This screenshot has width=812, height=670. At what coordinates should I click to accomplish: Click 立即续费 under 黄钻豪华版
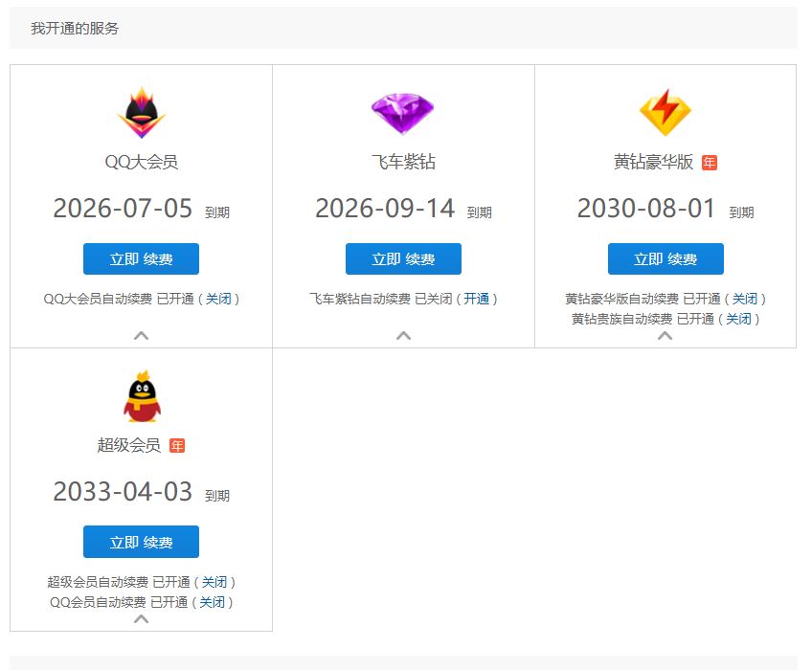point(665,258)
